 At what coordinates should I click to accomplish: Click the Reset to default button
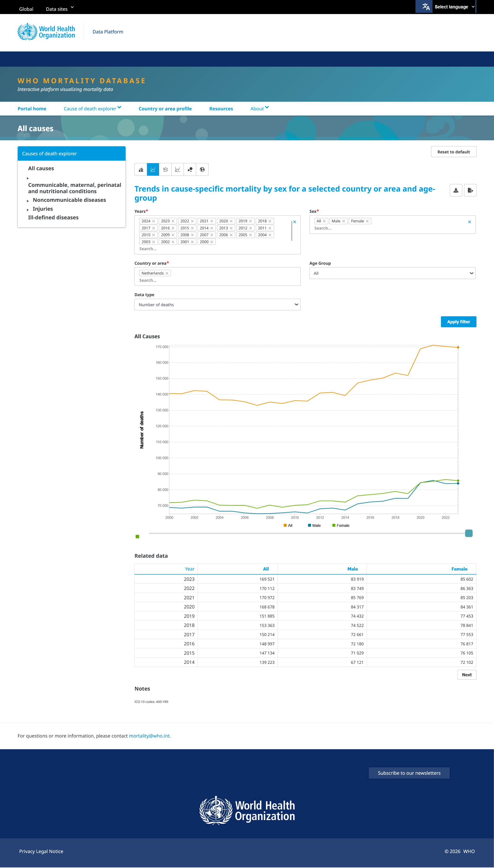click(x=454, y=152)
